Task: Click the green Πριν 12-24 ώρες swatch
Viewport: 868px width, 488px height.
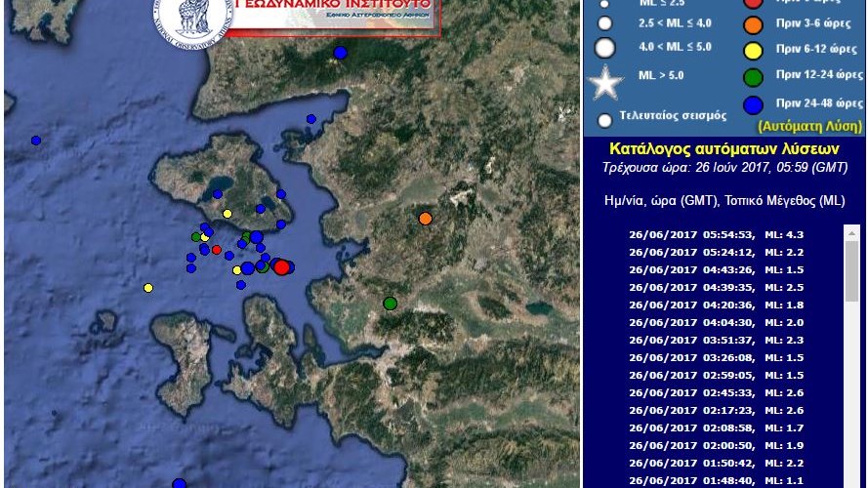Action: click(x=753, y=77)
